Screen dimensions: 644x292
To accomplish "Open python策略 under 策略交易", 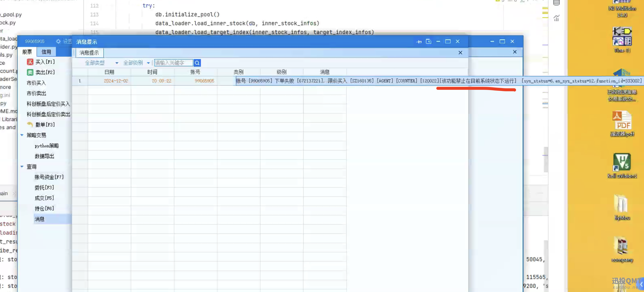I will [47, 146].
